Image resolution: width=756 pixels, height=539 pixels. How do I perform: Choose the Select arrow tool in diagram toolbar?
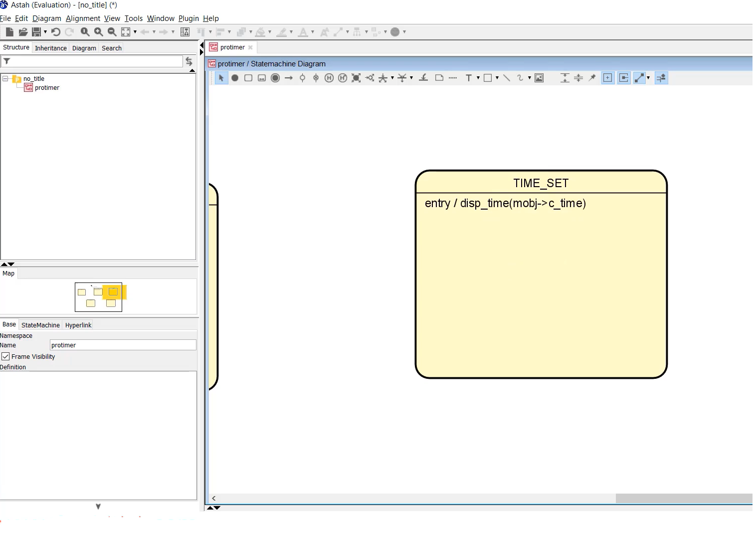[221, 78]
